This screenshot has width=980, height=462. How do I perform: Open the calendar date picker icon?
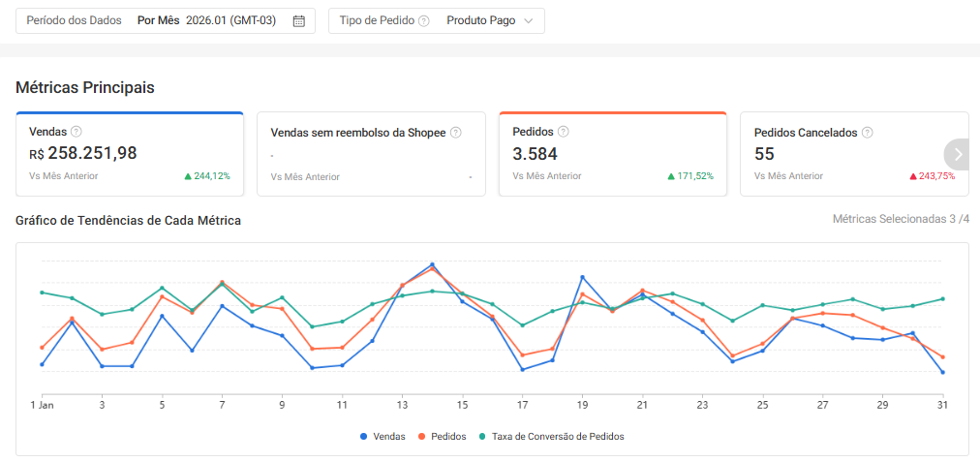coord(299,21)
